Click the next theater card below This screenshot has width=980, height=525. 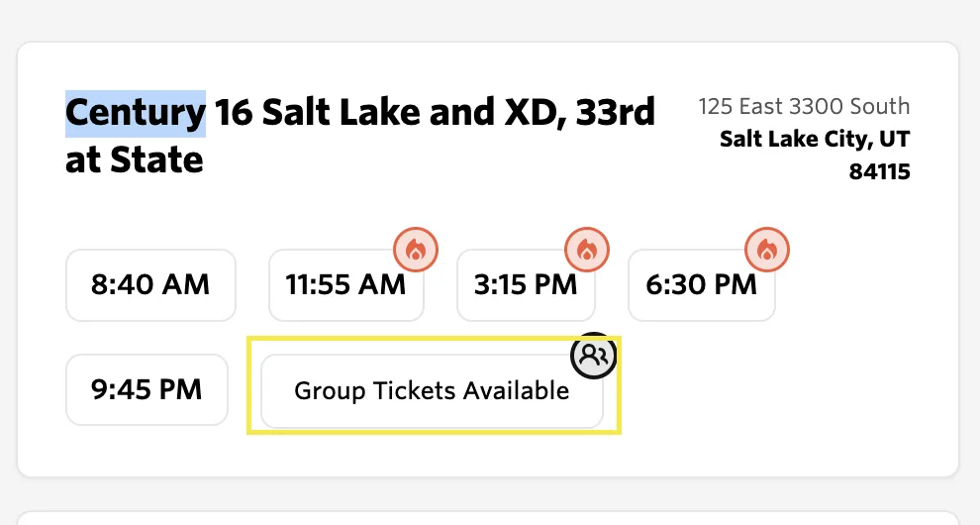[488, 518]
